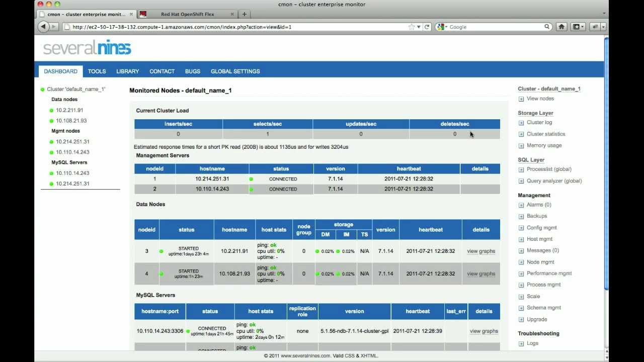Viewport: 644px width, 362px height.
Task: Click the plus icon beside Cluster statistics
Action: pyautogui.click(x=521, y=134)
